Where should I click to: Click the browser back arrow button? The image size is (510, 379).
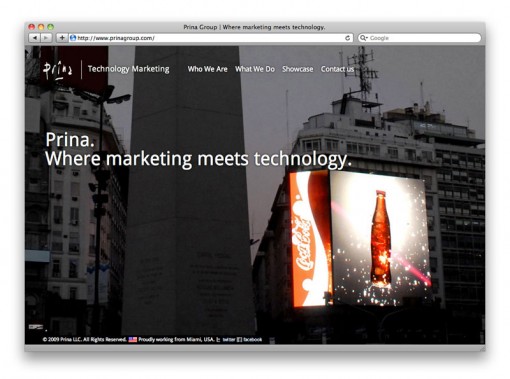point(35,38)
